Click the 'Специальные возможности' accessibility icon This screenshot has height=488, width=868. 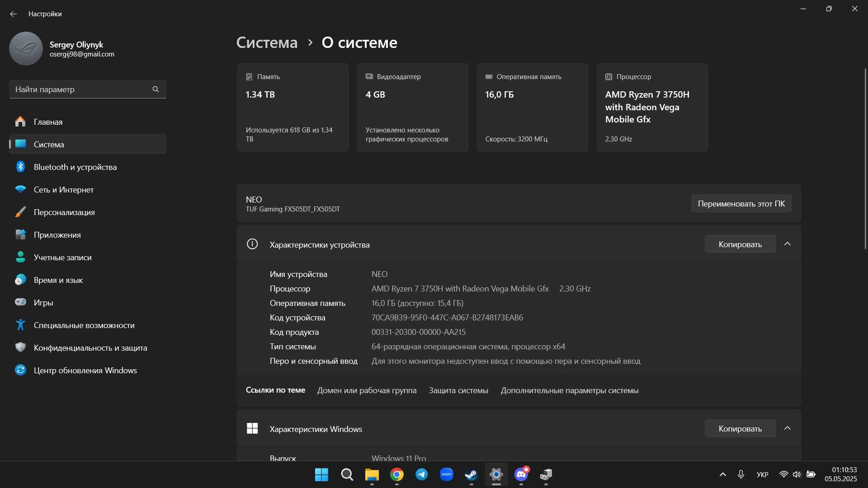point(20,325)
